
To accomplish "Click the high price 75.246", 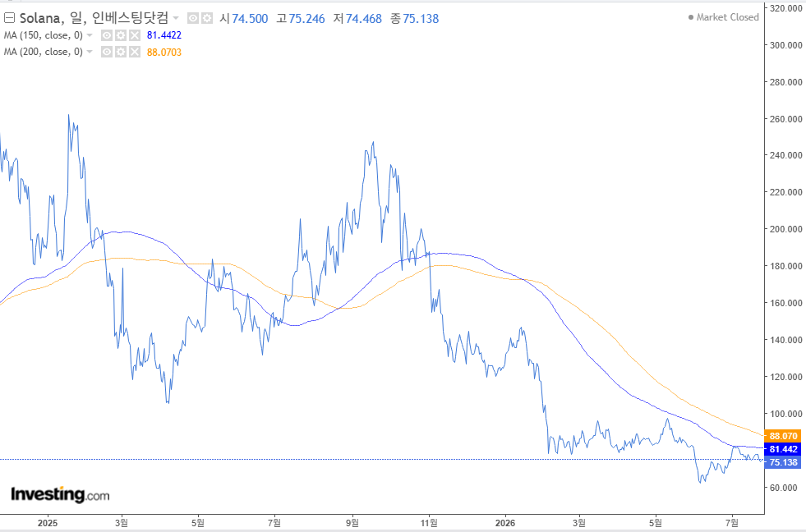I will point(307,19).
